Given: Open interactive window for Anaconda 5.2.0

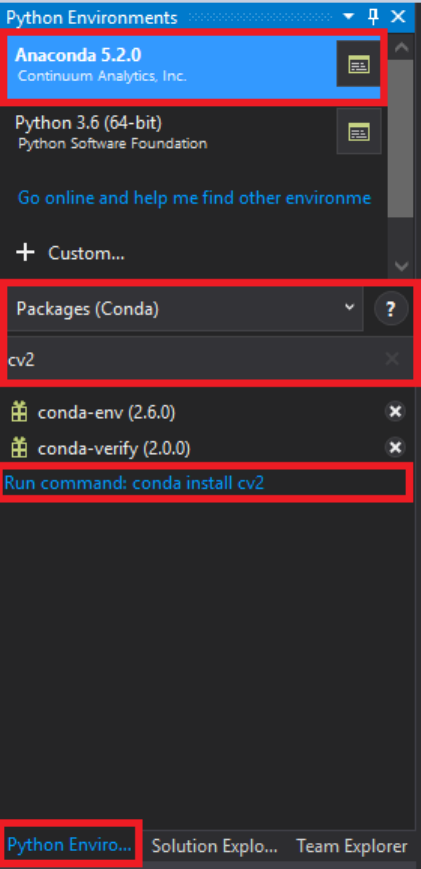Looking at the screenshot, I should 358,64.
